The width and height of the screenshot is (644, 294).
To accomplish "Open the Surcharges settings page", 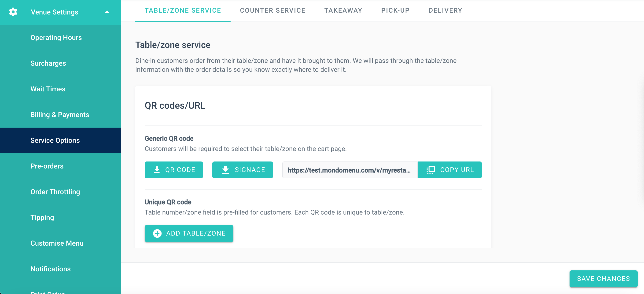I will (48, 63).
